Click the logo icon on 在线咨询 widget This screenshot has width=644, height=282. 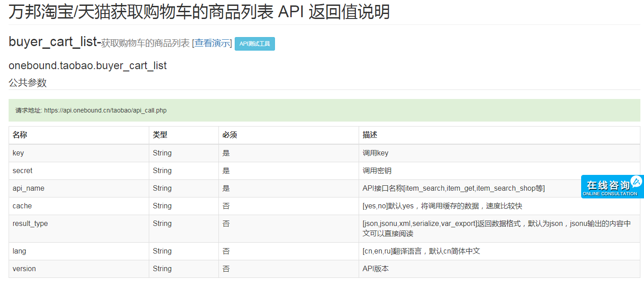[637, 182]
